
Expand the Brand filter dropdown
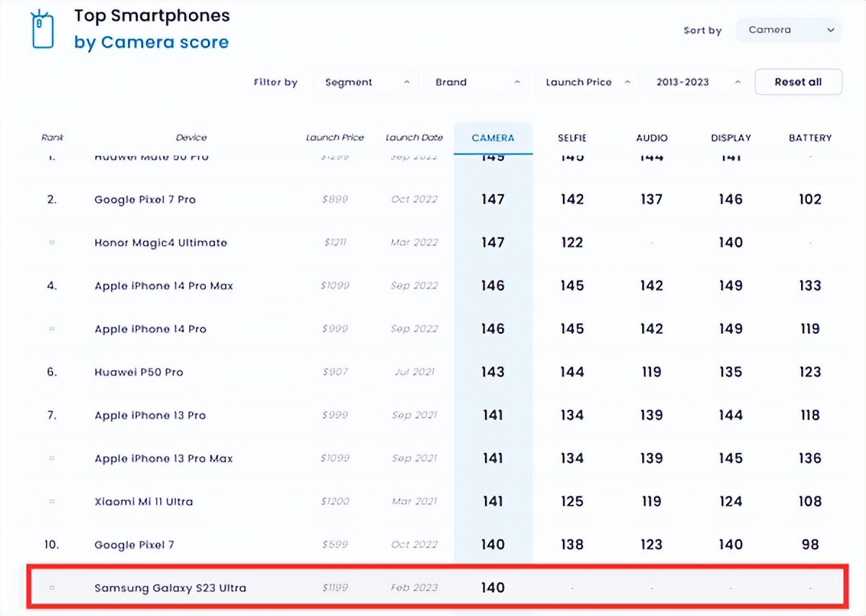pyautogui.click(x=476, y=82)
